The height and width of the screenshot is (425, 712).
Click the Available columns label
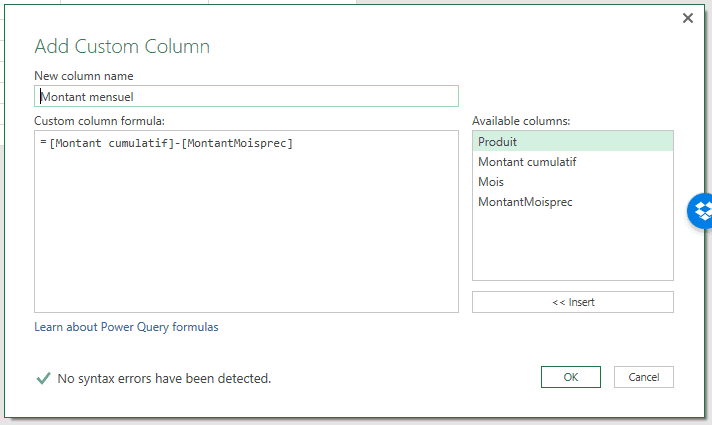coord(521,121)
